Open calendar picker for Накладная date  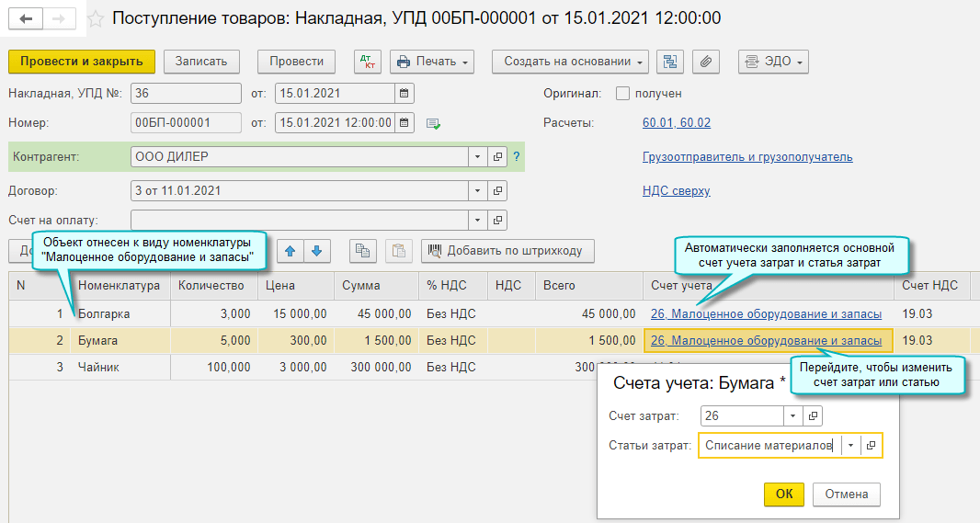(x=405, y=93)
